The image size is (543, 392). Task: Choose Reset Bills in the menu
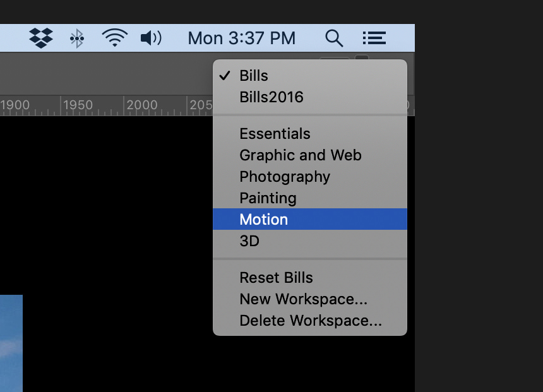(x=310, y=278)
